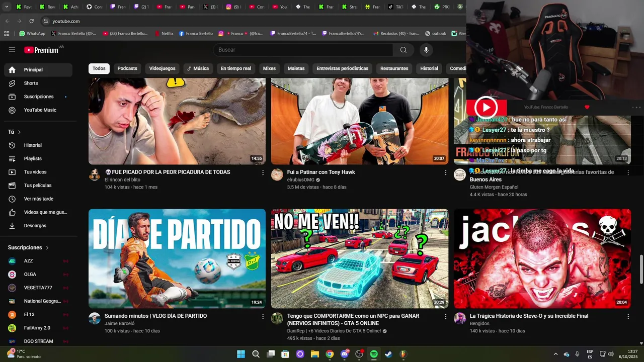Open the Windows Start menu
This screenshot has width=644, height=362.
click(x=241, y=354)
